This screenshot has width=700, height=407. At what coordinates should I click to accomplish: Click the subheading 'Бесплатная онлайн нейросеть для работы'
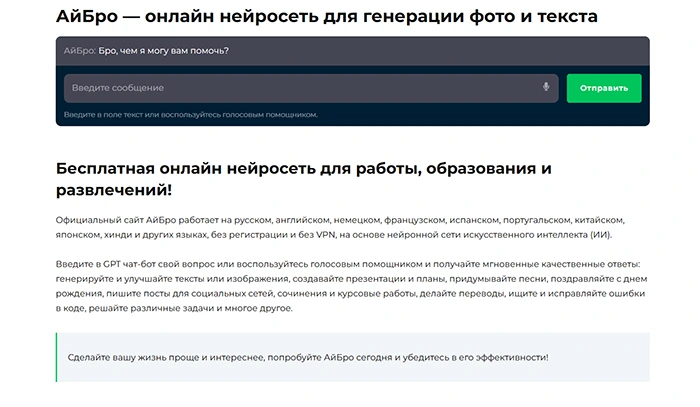point(304,179)
